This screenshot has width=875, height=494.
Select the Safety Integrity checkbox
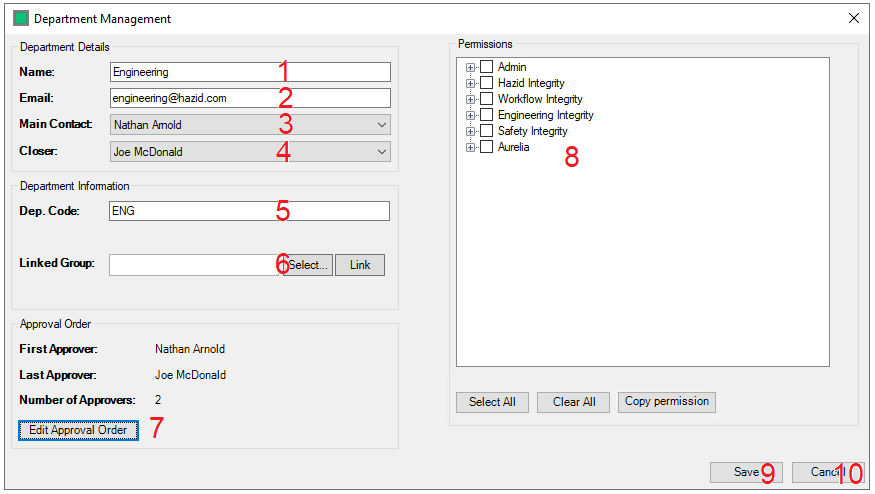(487, 131)
